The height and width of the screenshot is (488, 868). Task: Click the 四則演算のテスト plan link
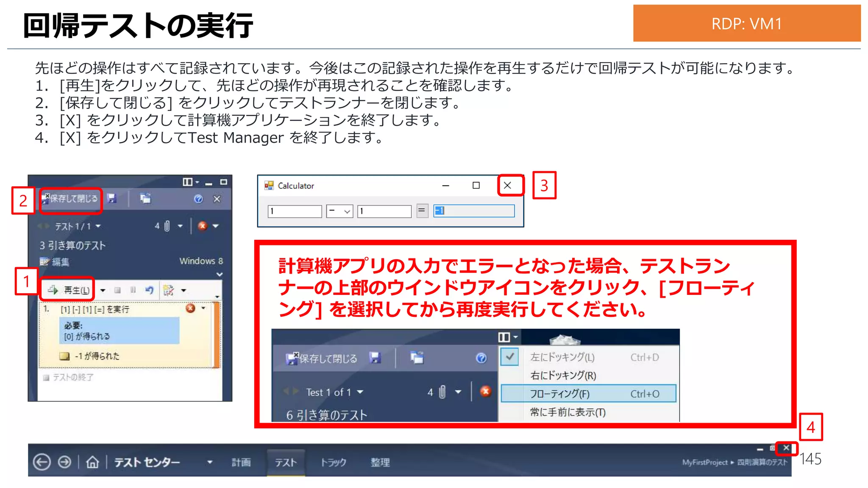[762, 462]
